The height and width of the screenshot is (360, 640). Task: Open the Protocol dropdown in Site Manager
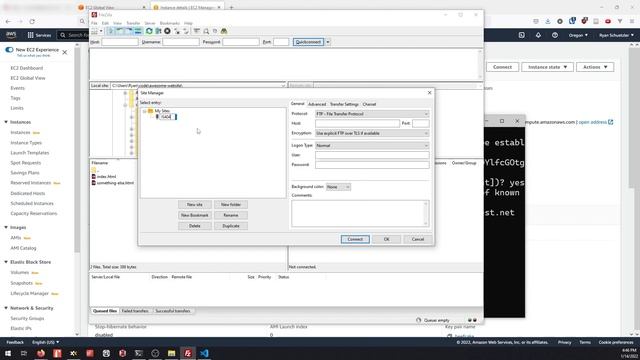pyautogui.click(x=372, y=114)
